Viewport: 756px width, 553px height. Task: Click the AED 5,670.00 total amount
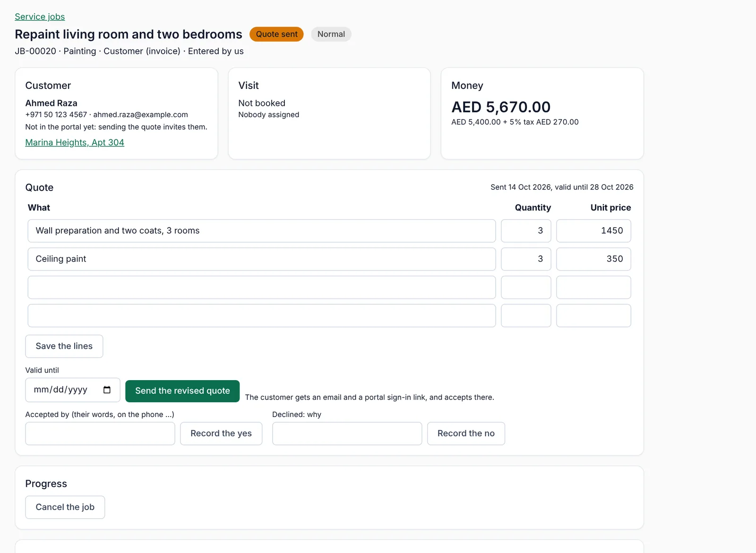pyautogui.click(x=501, y=107)
